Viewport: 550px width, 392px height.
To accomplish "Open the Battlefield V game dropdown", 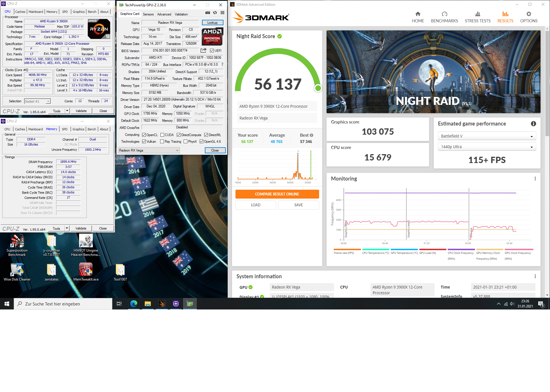I will tap(487, 136).
